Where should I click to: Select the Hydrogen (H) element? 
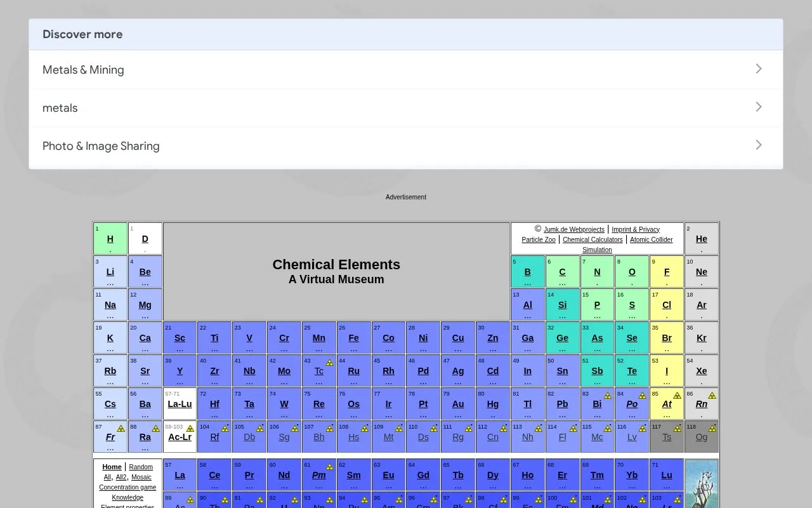[110, 239]
